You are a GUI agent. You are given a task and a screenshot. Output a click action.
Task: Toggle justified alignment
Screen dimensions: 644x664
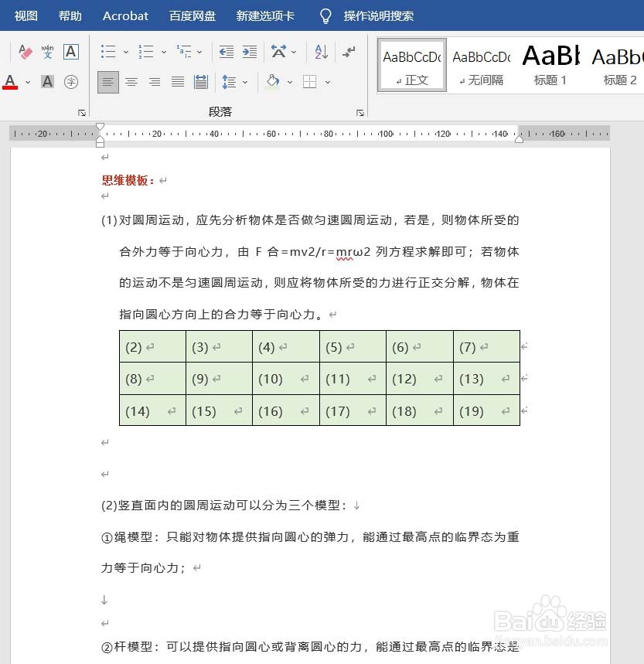[177, 81]
